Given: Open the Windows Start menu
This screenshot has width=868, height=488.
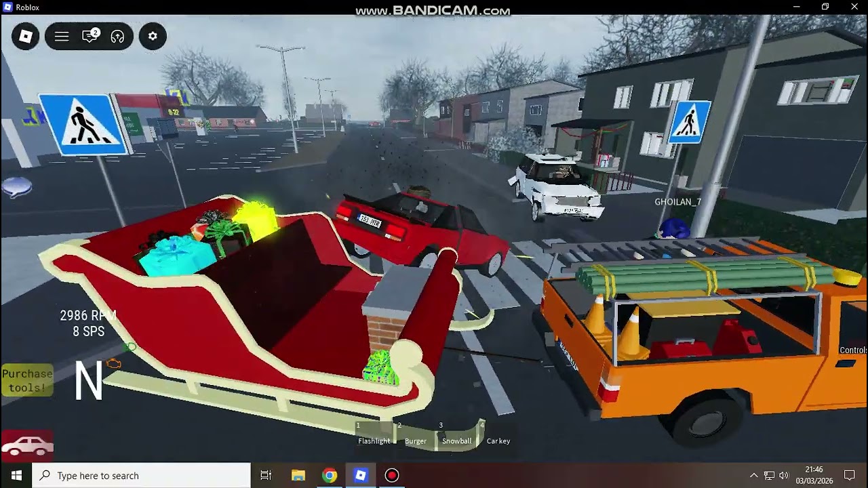Looking at the screenshot, I should tap(16, 475).
